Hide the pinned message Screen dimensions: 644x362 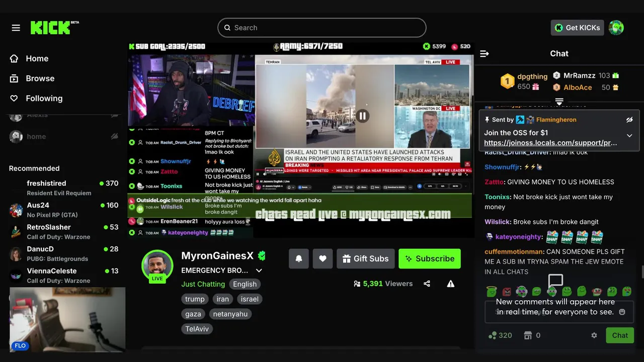(x=629, y=120)
